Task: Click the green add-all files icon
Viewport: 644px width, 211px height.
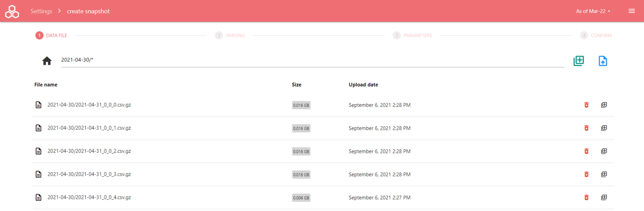Action: coord(578,61)
